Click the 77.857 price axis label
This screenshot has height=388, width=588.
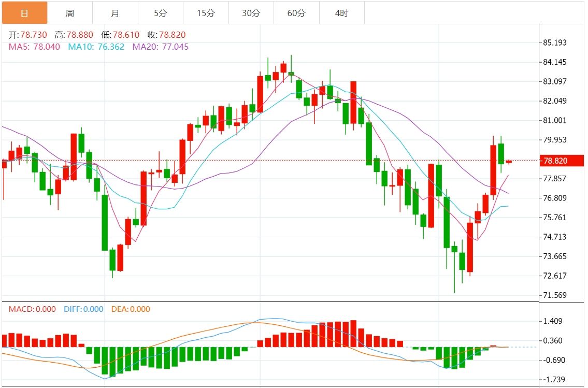coord(555,178)
